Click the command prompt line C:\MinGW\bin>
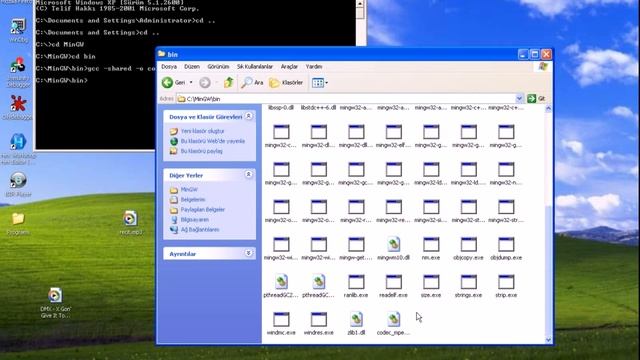640x360 pixels. click(x=62, y=80)
